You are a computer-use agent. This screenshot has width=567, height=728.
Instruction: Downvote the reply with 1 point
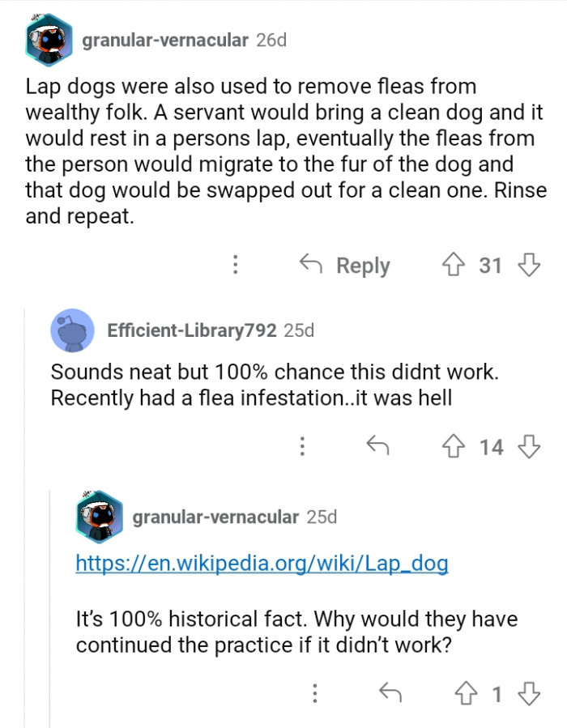528,693
